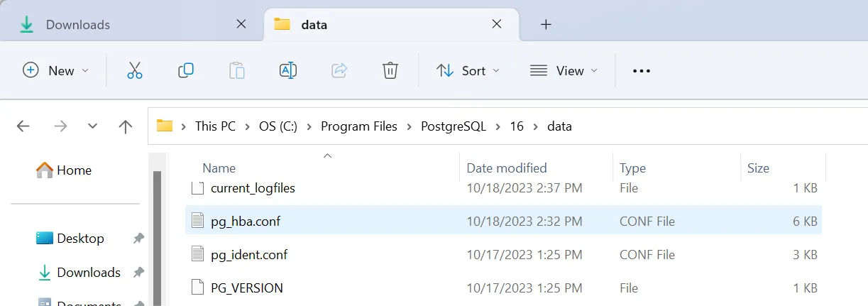Go back with the left arrow

23,126
